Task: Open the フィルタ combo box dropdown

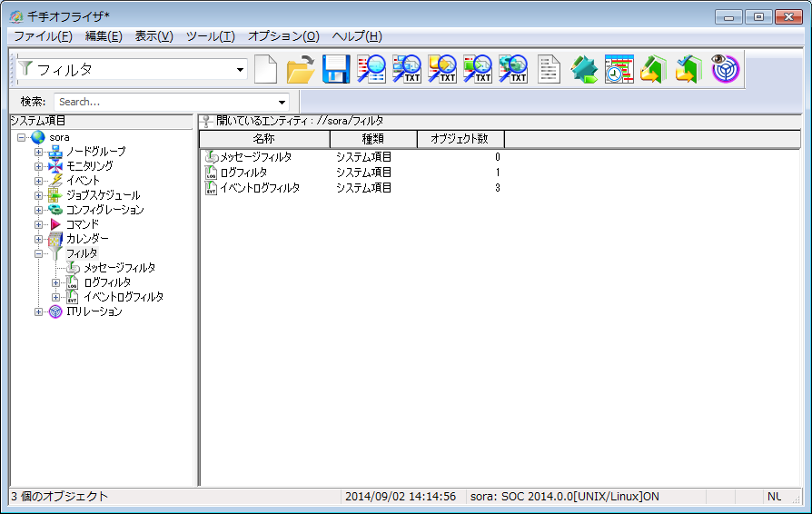Action: pyautogui.click(x=240, y=70)
